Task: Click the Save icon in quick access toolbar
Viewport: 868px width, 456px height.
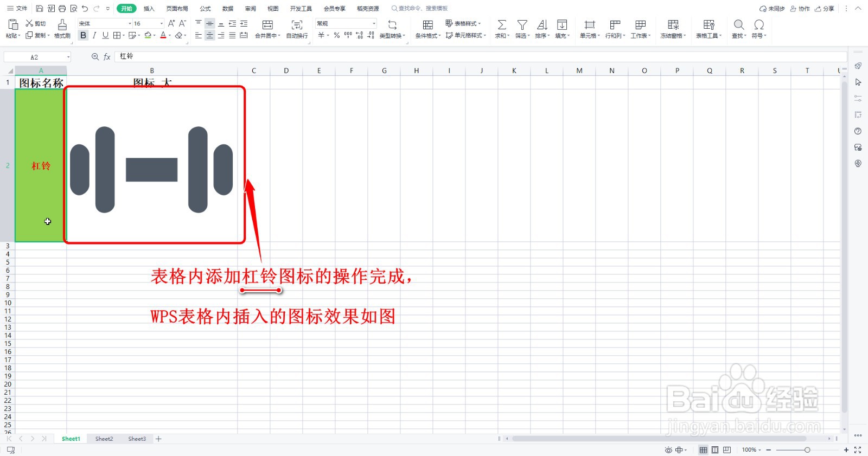Action: tap(40, 9)
